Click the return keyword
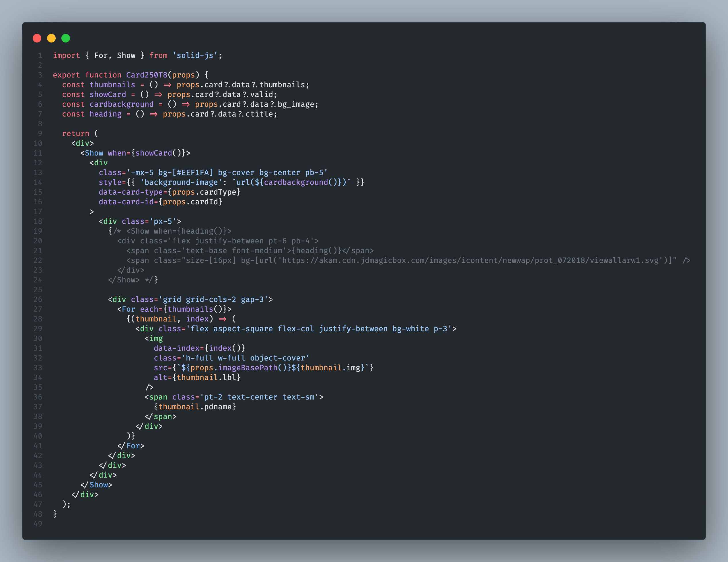This screenshot has width=728, height=562. (x=76, y=133)
